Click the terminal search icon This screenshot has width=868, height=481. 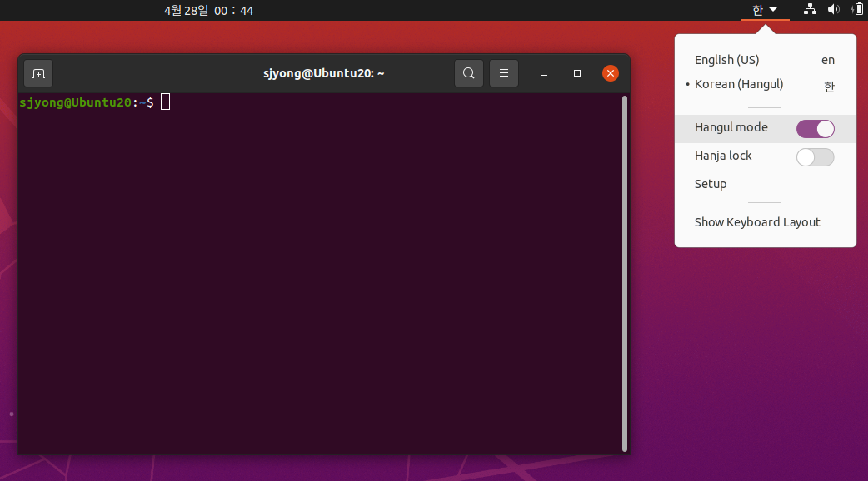(x=469, y=73)
